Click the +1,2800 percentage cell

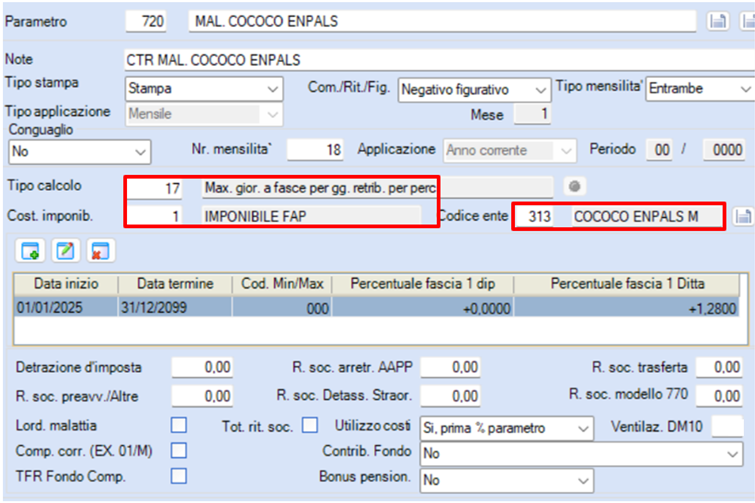626,307
